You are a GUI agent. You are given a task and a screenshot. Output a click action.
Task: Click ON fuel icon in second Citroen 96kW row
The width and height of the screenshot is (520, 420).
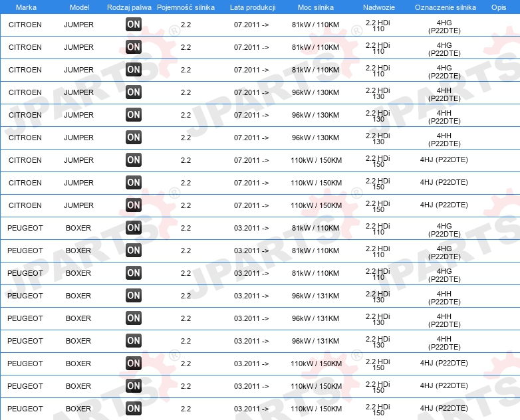click(x=134, y=114)
